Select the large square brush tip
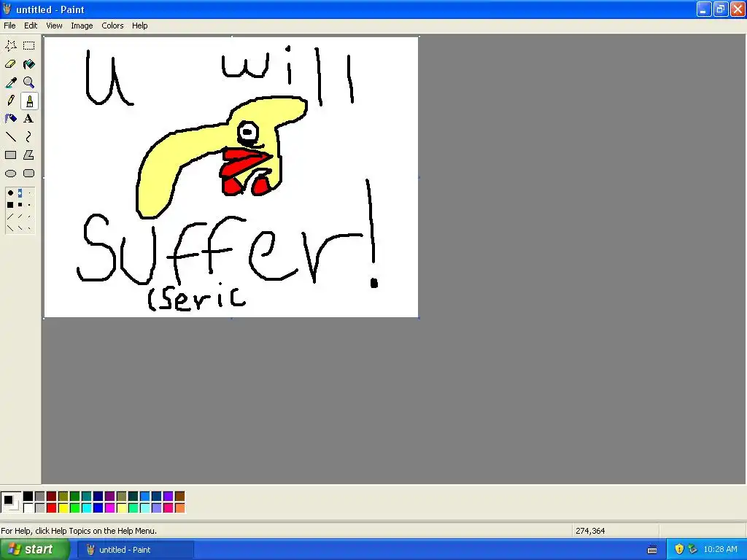 pyautogui.click(x=10, y=205)
